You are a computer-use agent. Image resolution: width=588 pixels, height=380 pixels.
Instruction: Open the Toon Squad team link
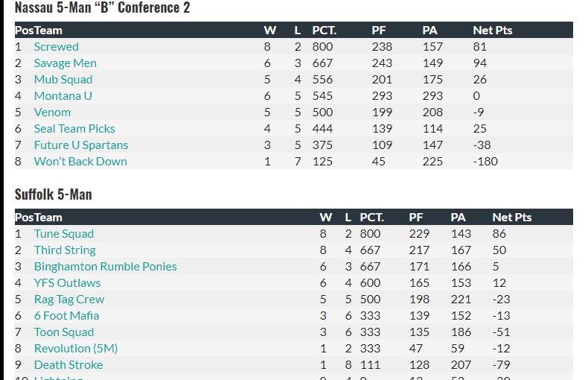(x=64, y=332)
